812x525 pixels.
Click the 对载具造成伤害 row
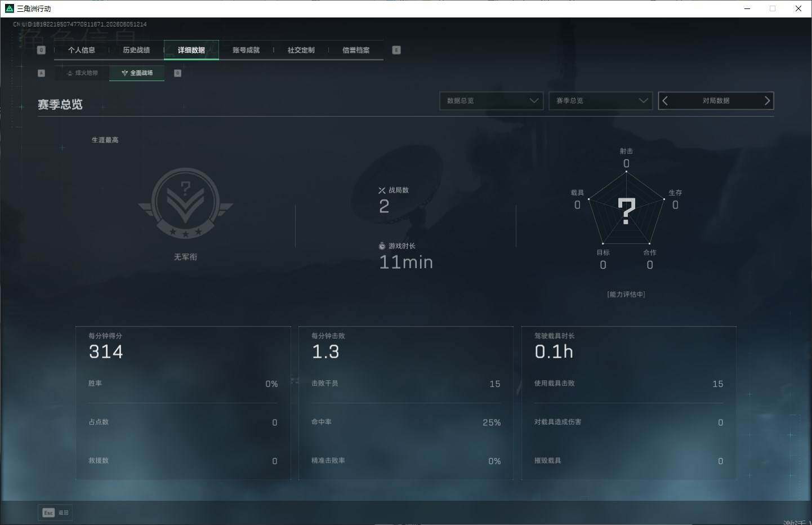(x=629, y=422)
